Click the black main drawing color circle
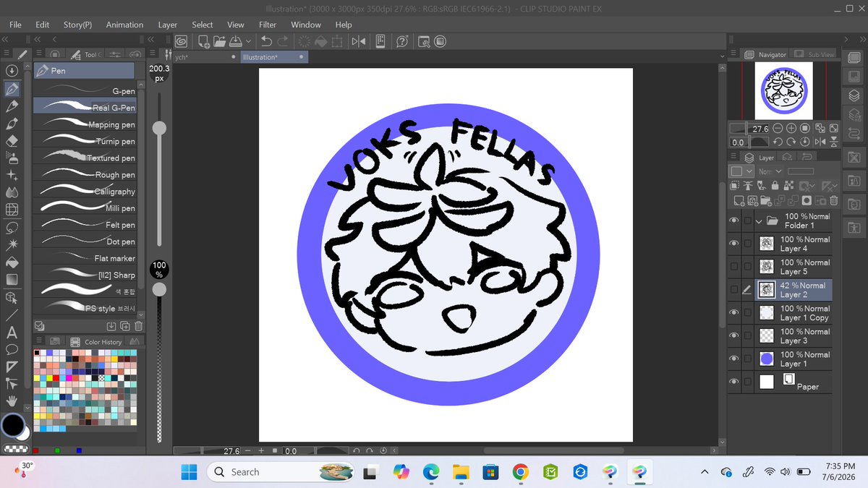Viewport: 868px width, 488px height. [13, 425]
